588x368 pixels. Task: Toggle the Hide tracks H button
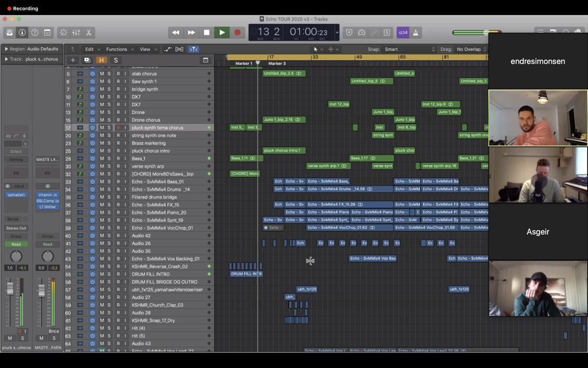pyautogui.click(x=101, y=60)
